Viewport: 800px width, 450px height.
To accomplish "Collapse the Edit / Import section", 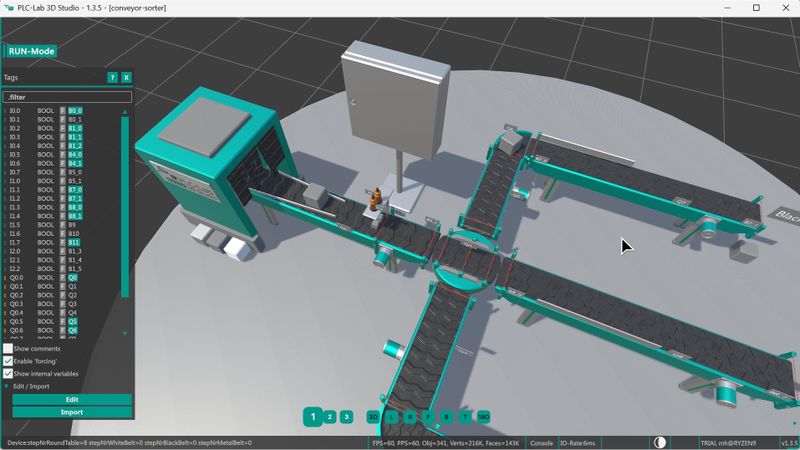I will 7,386.
